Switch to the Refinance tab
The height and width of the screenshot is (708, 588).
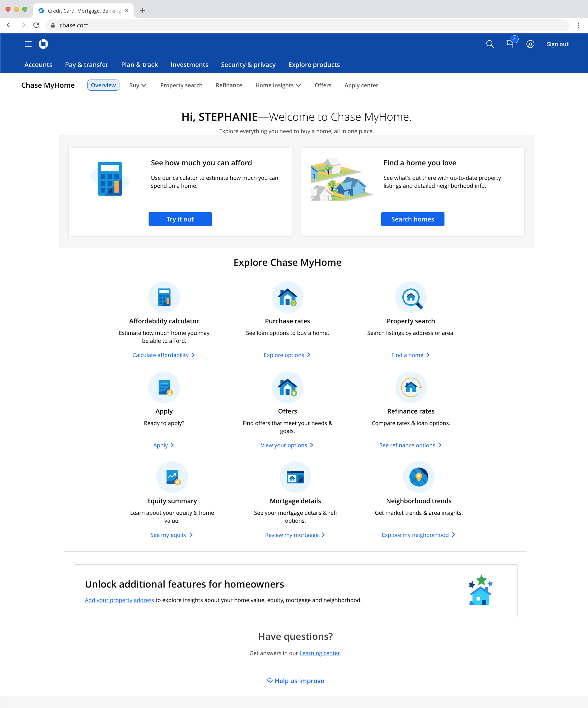(229, 85)
